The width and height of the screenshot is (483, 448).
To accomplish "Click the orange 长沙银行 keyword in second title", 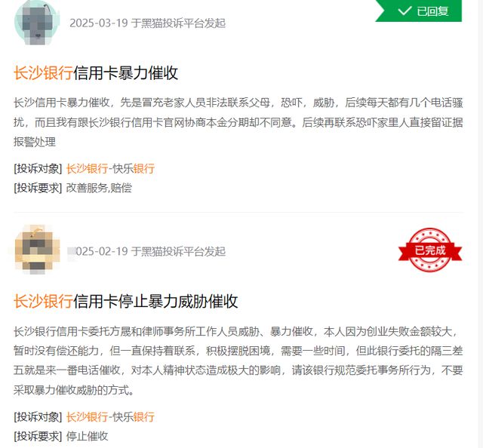I will (43, 301).
